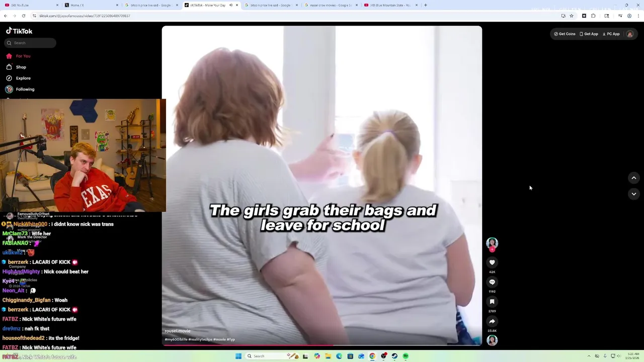Click the PC App download button

point(611,34)
